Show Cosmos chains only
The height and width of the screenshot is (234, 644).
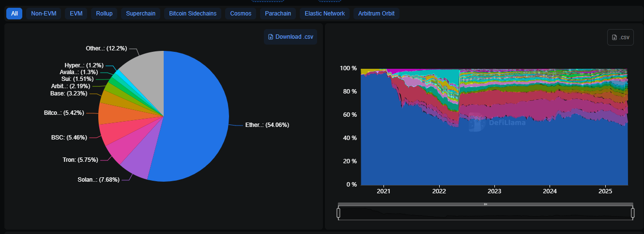pyautogui.click(x=241, y=14)
